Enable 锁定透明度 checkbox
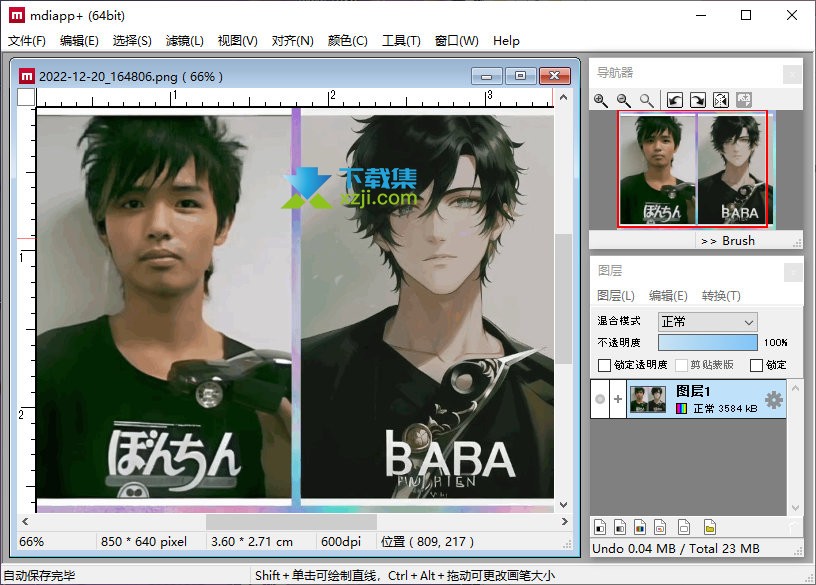Viewport: 816px width, 585px height. point(604,365)
